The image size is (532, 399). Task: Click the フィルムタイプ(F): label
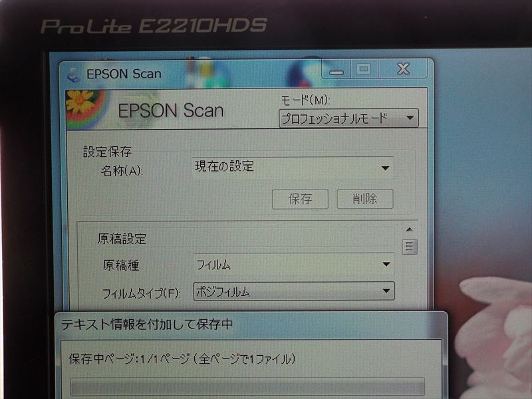coord(141,293)
